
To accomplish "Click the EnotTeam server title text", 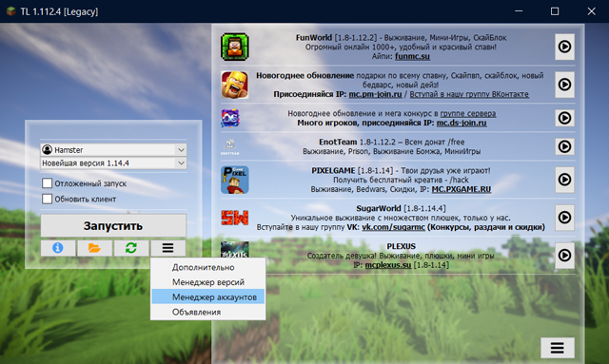I will point(338,142).
